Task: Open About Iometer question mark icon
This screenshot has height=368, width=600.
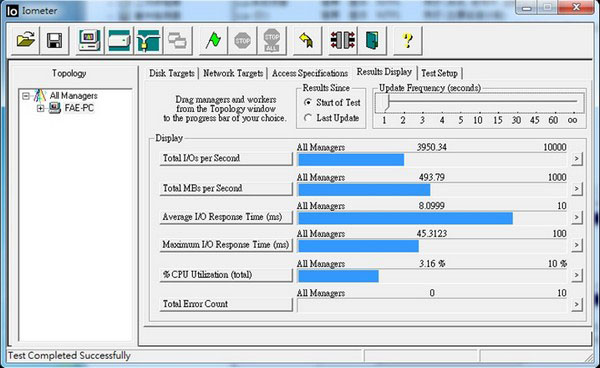Action: [x=408, y=40]
